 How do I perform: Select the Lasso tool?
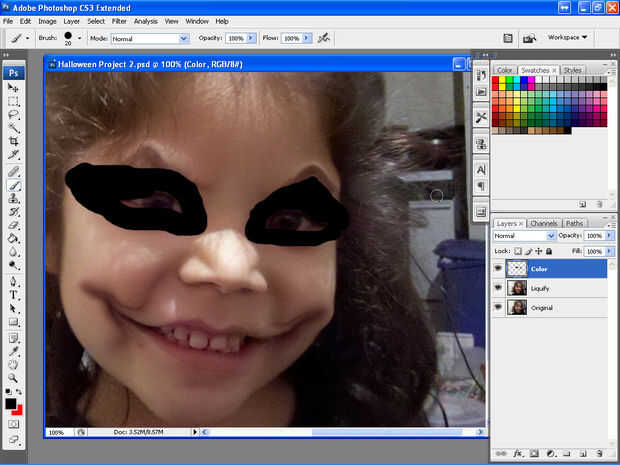point(13,115)
